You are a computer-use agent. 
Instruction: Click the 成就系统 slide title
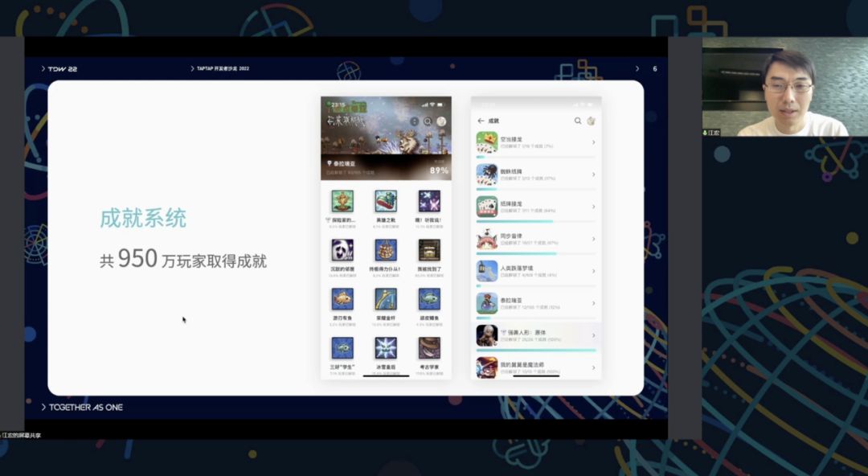[x=143, y=219]
